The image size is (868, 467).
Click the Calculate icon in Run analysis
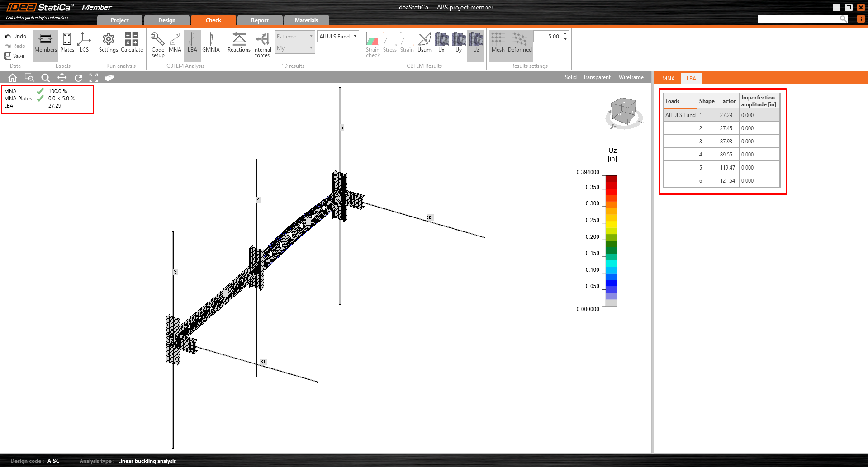point(132,42)
